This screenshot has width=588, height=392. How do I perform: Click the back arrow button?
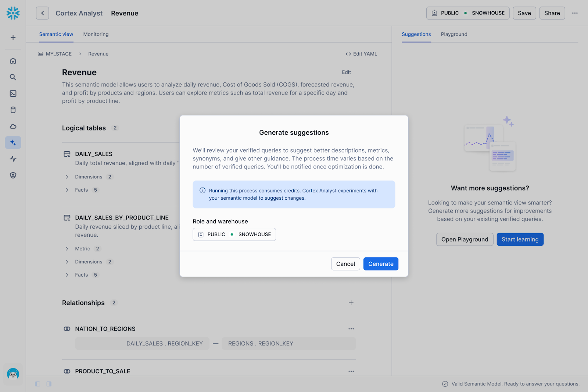[x=42, y=13]
